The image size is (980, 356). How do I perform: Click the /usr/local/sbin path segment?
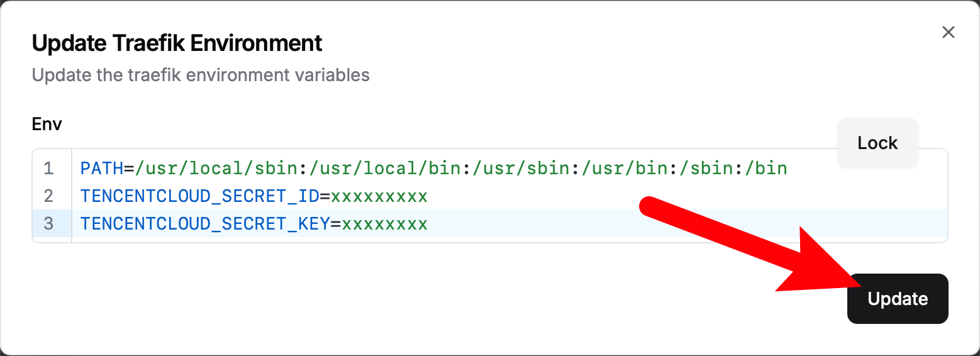[x=215, y=169]
